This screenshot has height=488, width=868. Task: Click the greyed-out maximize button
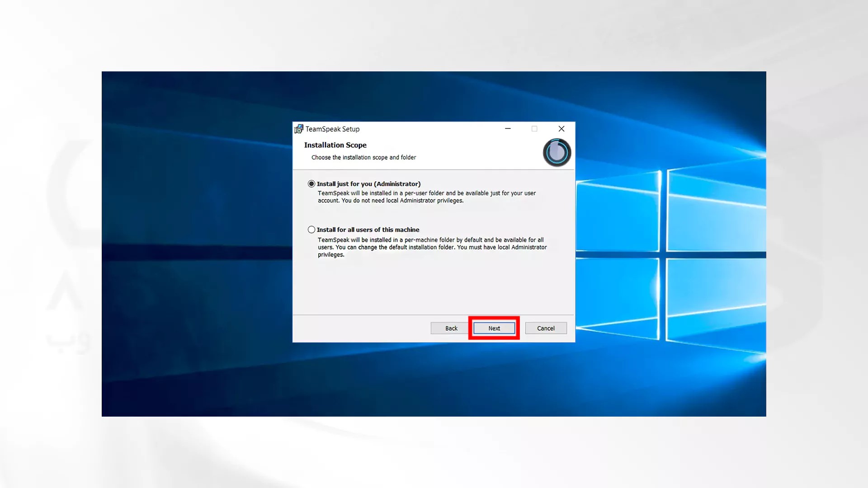click(x=534, y=129)
